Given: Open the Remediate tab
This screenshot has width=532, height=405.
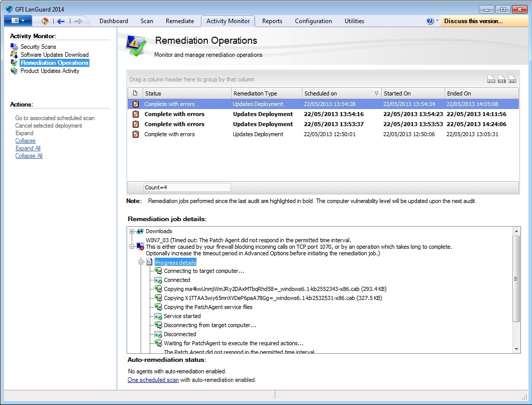Looking at the screenshot, I should pos(180,21).
